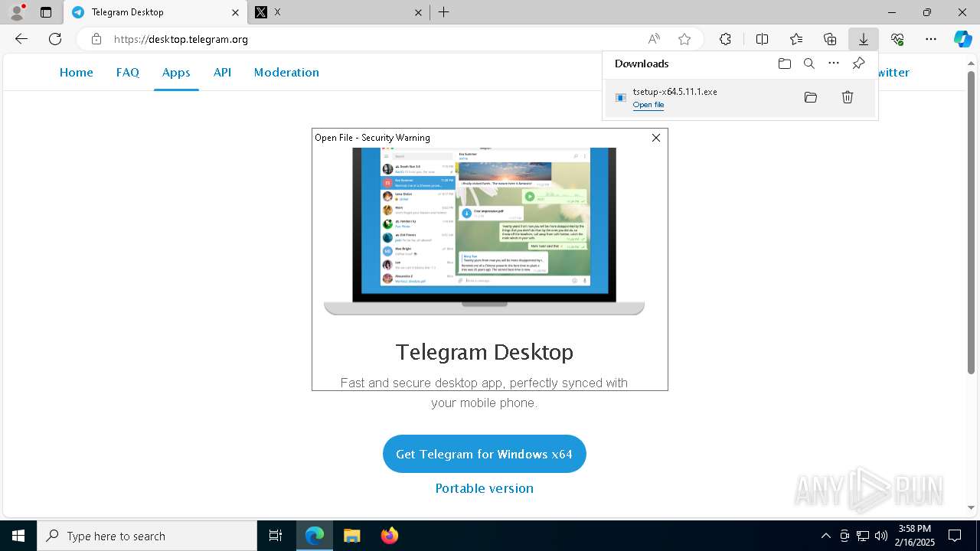
Task: Open the API page link
Action: point(222,72)
